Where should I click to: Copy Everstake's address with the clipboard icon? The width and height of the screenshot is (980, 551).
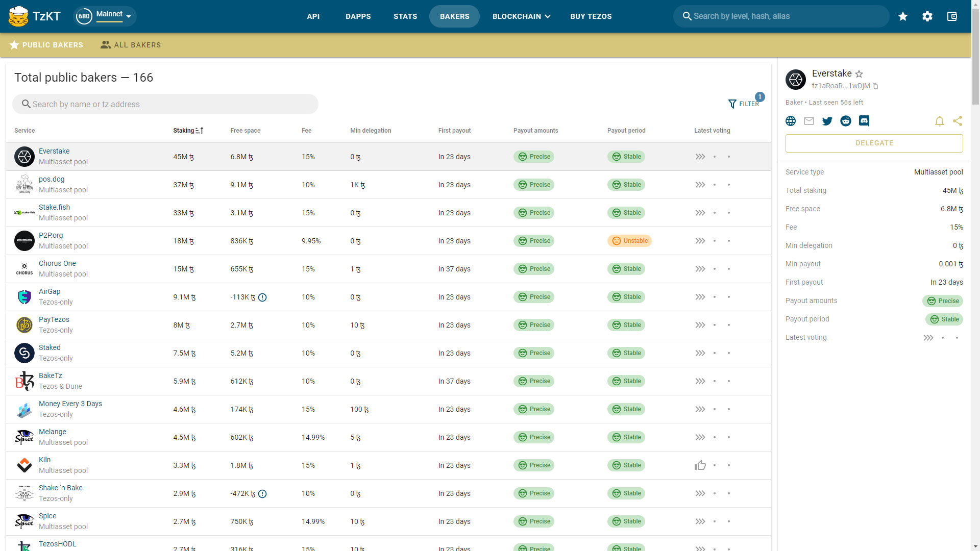875,86
